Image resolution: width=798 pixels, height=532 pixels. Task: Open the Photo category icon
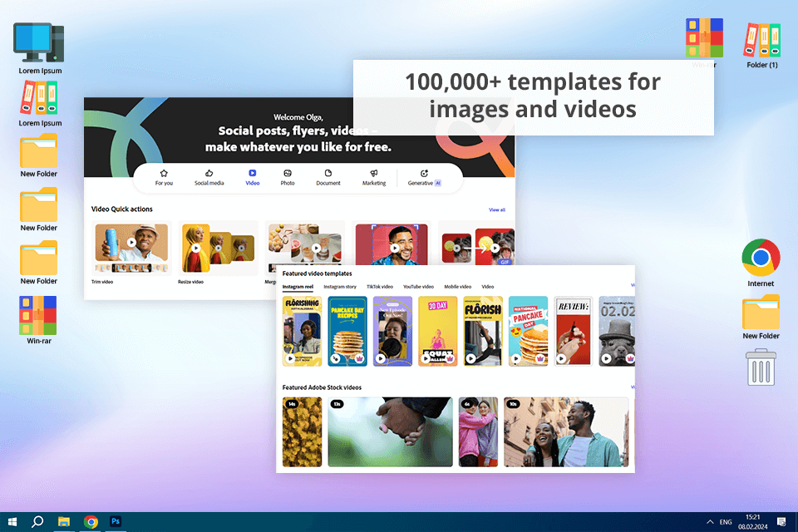click(288, 173)
